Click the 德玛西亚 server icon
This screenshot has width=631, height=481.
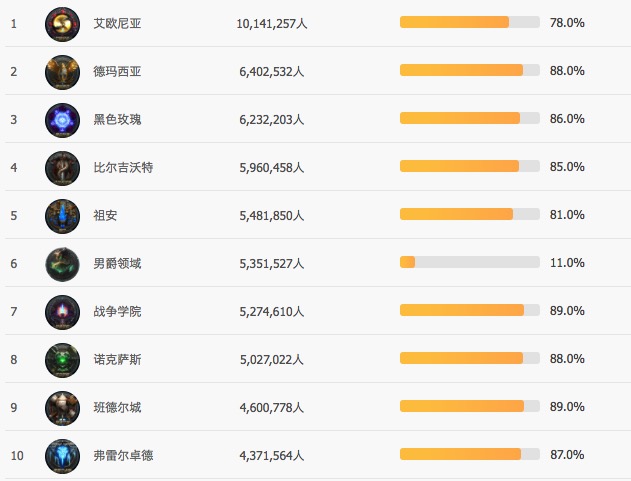coord(62,71)
